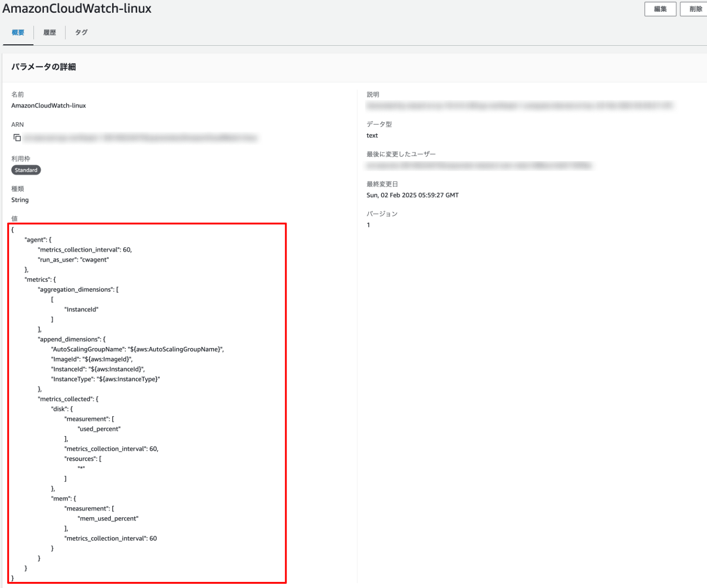
Task: Click the "InstanceId": "${aws:InstanceId}" line
Action: [x=98, y=369]
